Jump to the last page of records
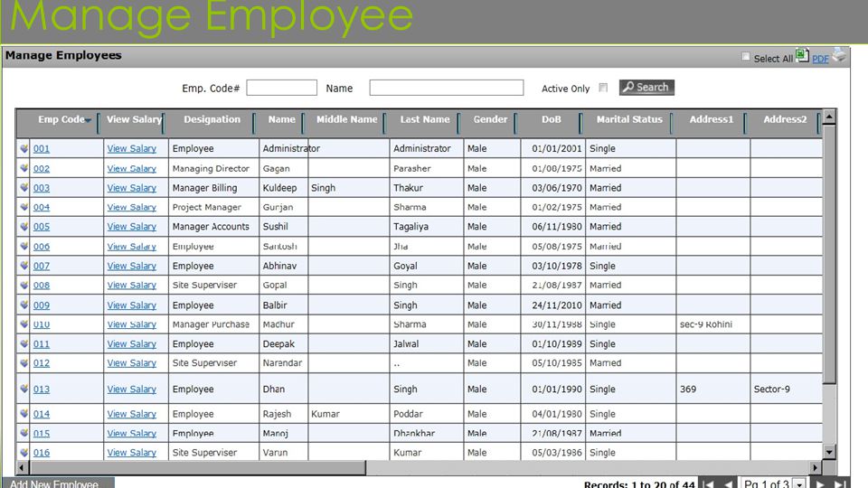 tap(840, 484)
